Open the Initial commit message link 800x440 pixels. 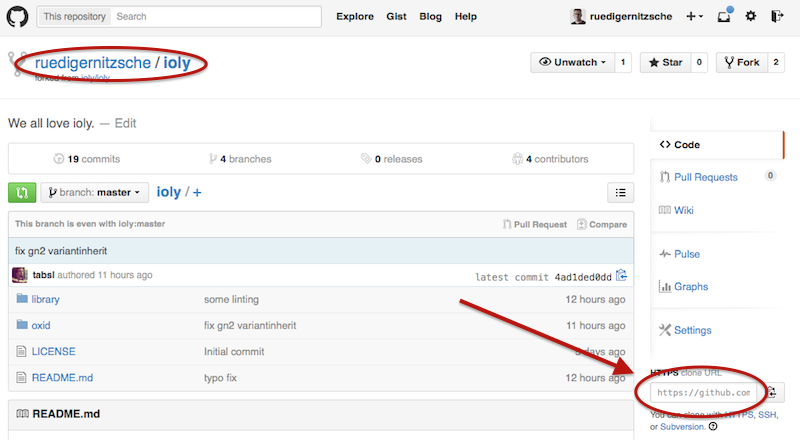[234, 351]
